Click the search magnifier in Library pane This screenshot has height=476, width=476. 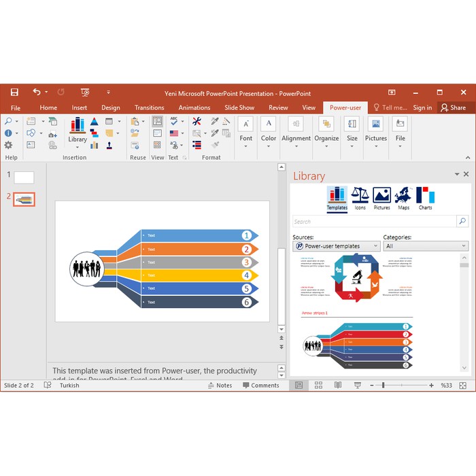[462, 221]
